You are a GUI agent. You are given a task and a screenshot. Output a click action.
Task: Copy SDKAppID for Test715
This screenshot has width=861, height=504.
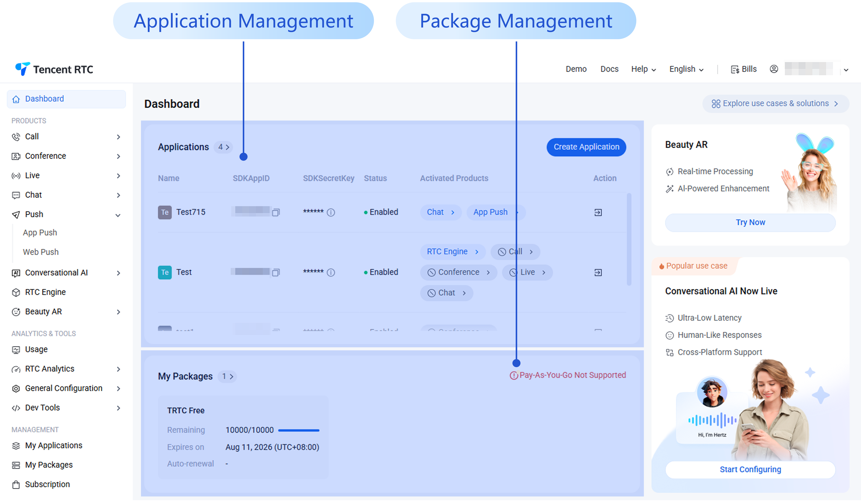(x=276, y=212)
